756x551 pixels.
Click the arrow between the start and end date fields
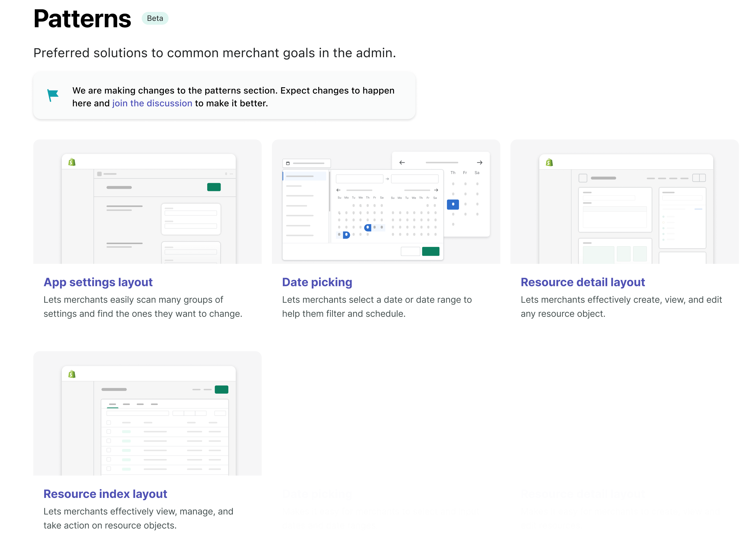[387, 179]
